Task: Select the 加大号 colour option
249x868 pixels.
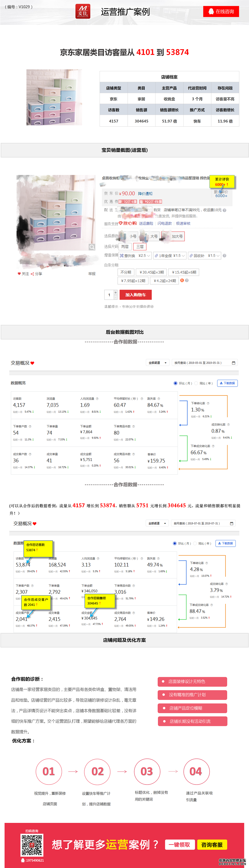Action: click(173, 236)
